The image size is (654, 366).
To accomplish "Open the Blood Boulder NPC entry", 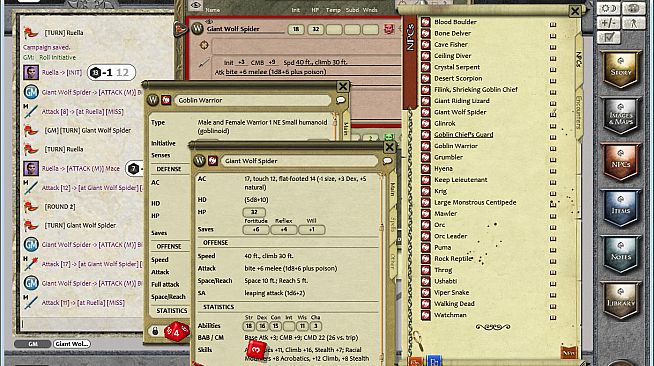I will coord(455,22).
